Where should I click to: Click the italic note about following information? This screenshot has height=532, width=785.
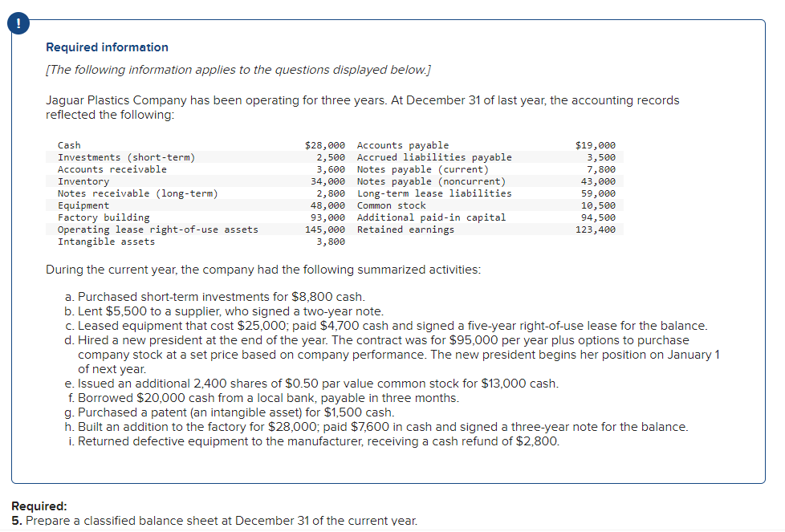coord(238,70)
